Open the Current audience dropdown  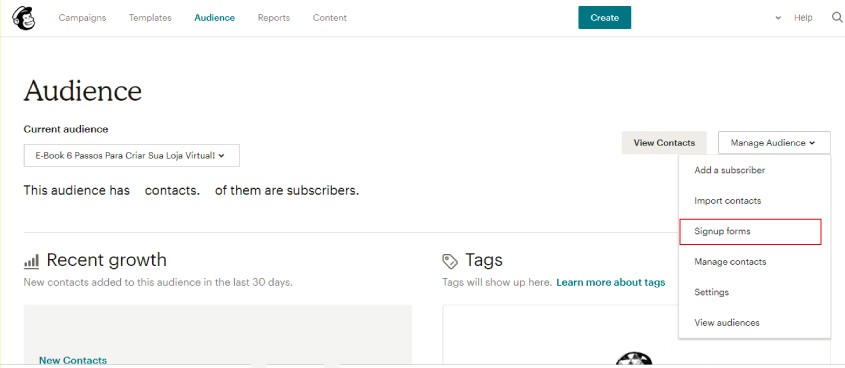tap(131, 155)
